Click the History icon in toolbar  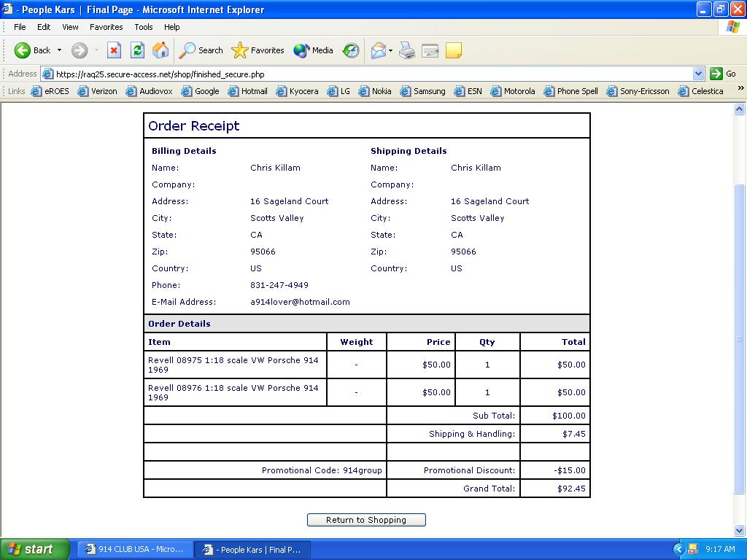pyautogui.click(x=351, y=50)
